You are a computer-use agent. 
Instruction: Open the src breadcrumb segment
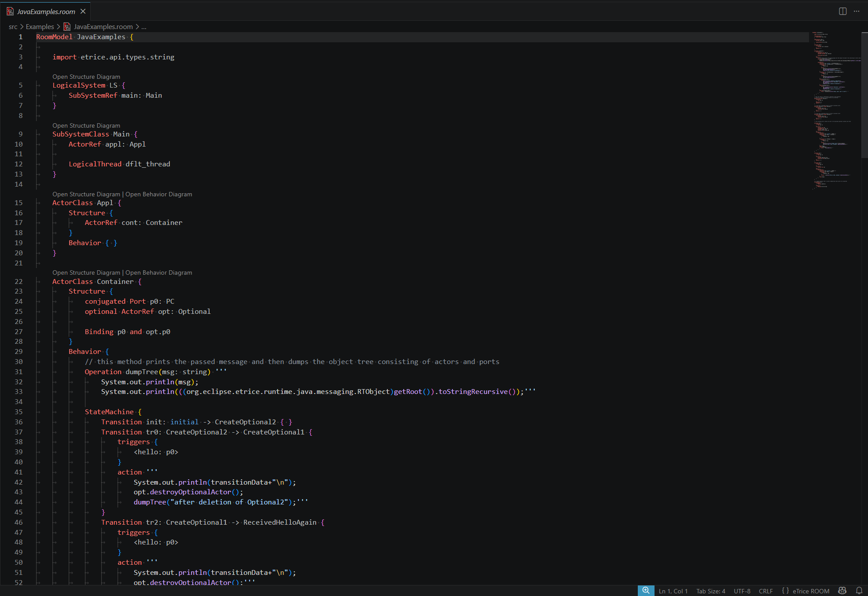(x=13, y=27)
